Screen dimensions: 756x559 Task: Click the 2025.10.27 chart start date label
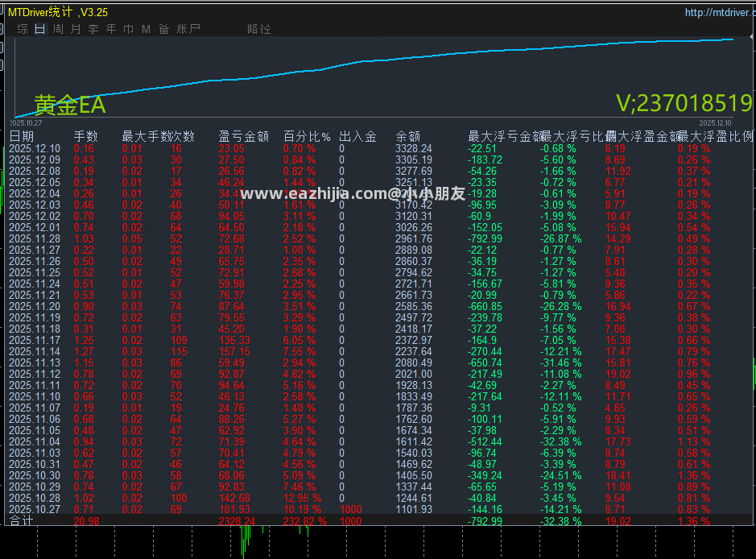click(26, 123)
